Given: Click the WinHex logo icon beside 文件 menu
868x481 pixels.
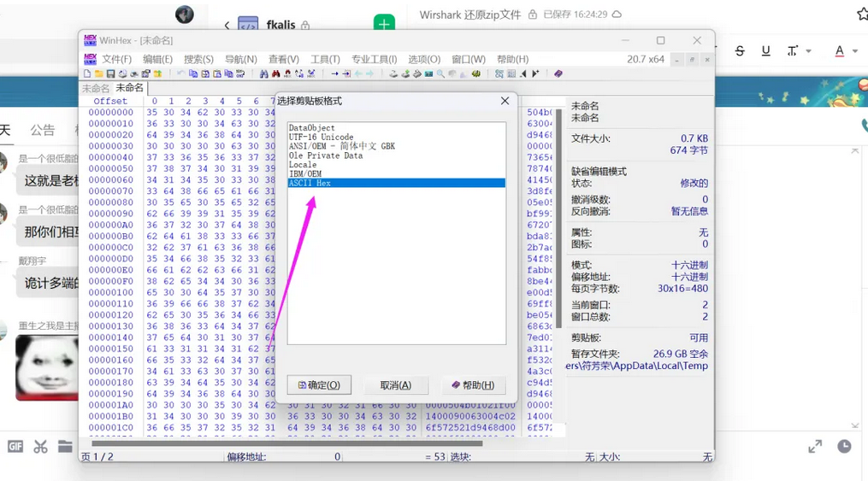Looking at the screenshot, I should click(91, 59).
